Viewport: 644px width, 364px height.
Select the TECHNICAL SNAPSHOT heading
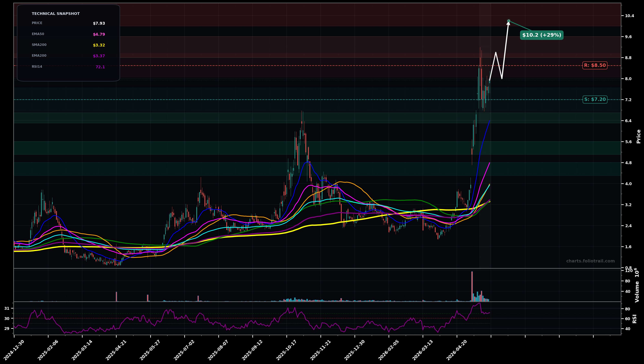56,14
